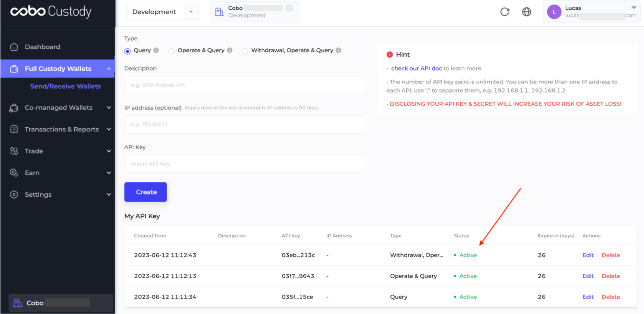Select Withdrawal, Operate & Query radio button

245,51
